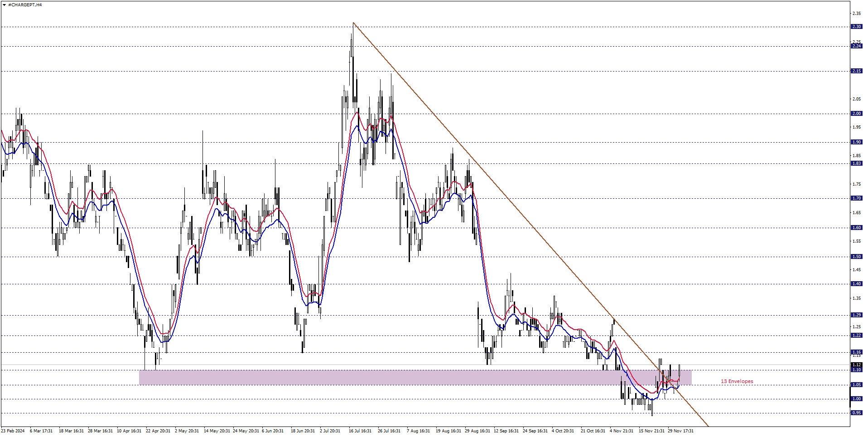Click the 1.75 price axis value
This screenshot has width=868, height=436.
pos(856,184)
